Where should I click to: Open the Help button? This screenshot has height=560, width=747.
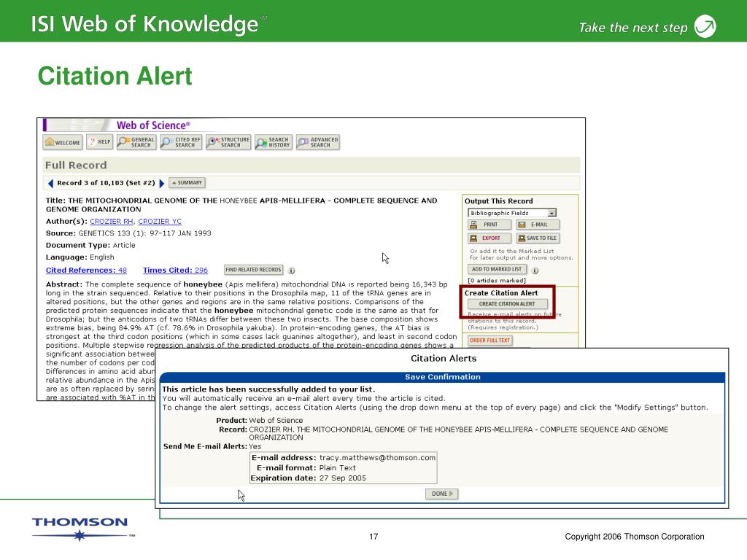pos(100,142)
